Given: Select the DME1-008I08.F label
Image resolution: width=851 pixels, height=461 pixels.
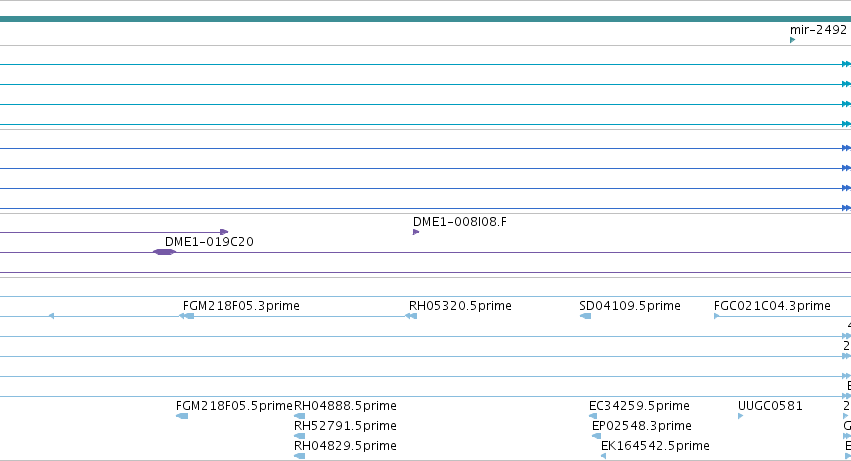Looking at the screenshot, I should [x=460, y=222].
